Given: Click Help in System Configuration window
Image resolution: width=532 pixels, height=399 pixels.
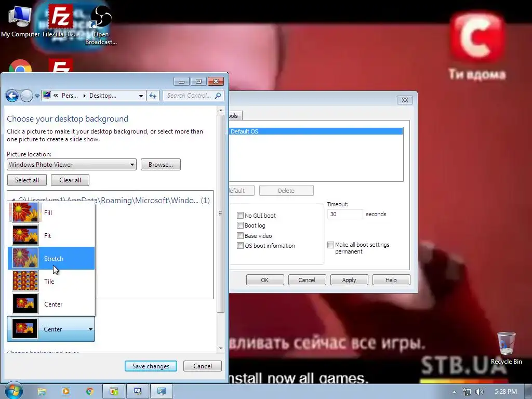Looking at the screenshot, I should 391,280.
